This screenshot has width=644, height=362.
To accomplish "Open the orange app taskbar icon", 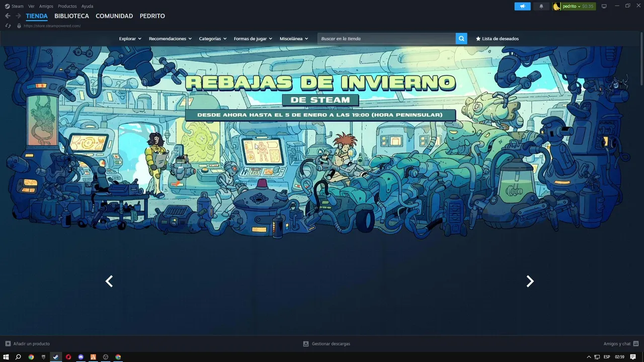I will click(x=93, y=357).
